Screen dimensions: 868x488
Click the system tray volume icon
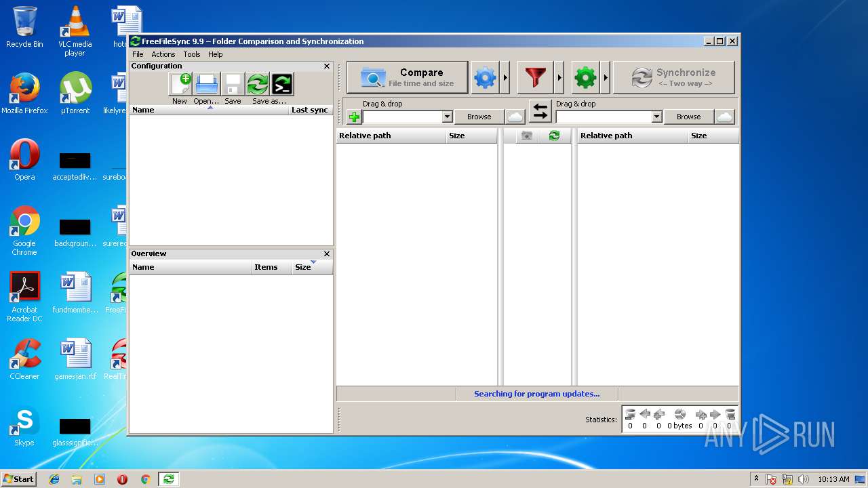[x=804, y=479]
